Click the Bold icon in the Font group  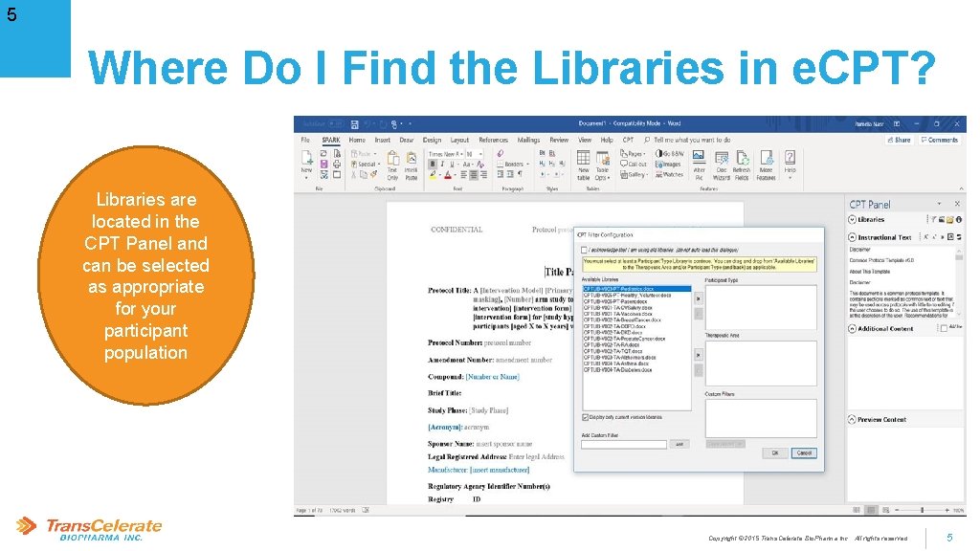coord(433,164)
